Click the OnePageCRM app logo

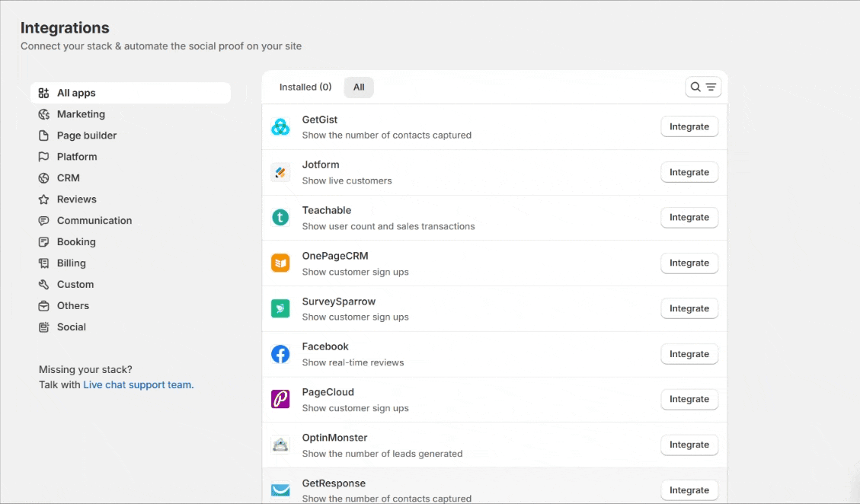pos(280,263)
